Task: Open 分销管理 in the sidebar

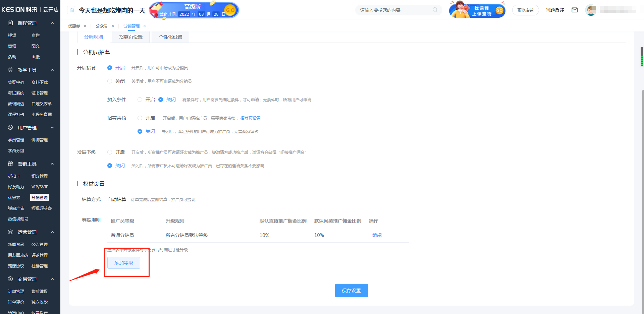Action: click(x=40, y=198)
